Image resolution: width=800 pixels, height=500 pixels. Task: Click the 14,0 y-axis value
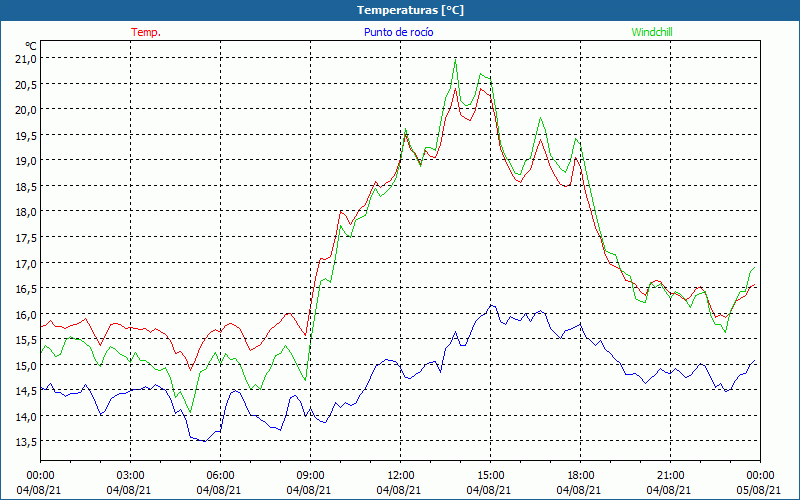[26, 416]
